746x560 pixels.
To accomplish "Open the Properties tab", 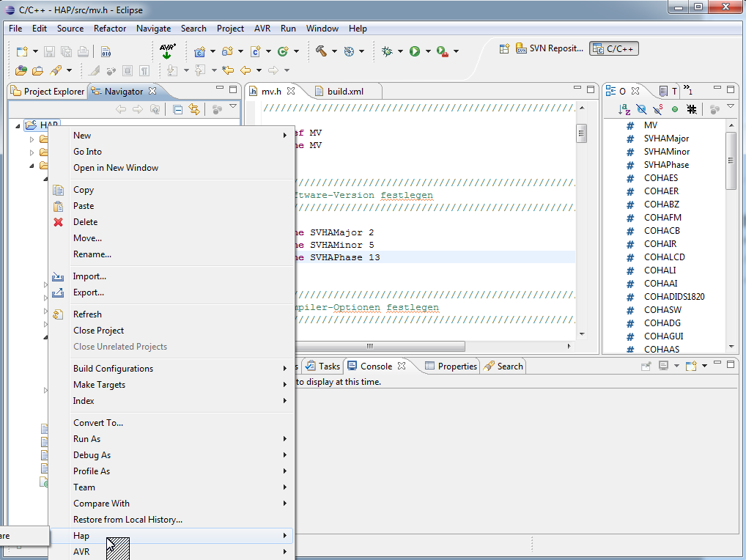I will click(x=451, y=366).
